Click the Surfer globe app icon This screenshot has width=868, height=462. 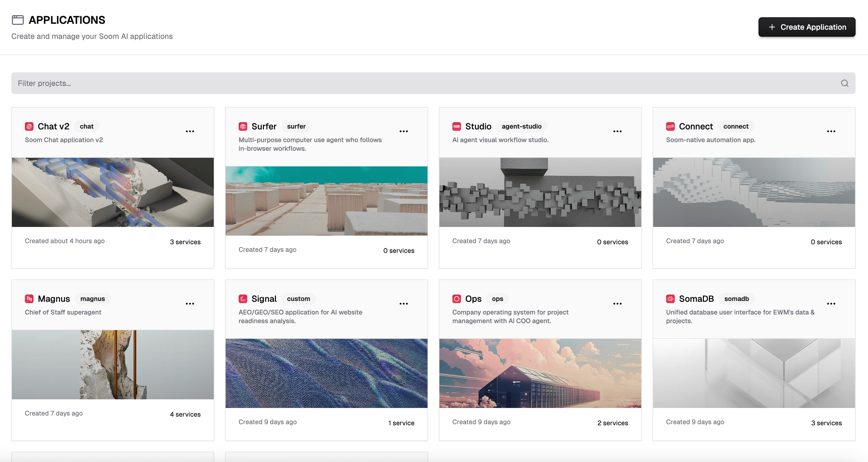pos(243,126)
